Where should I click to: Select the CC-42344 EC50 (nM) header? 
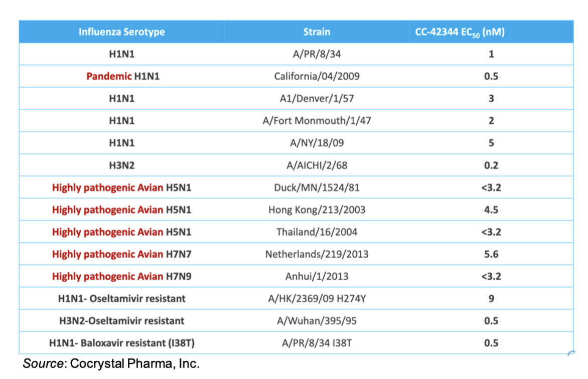(x=460, y=33)
